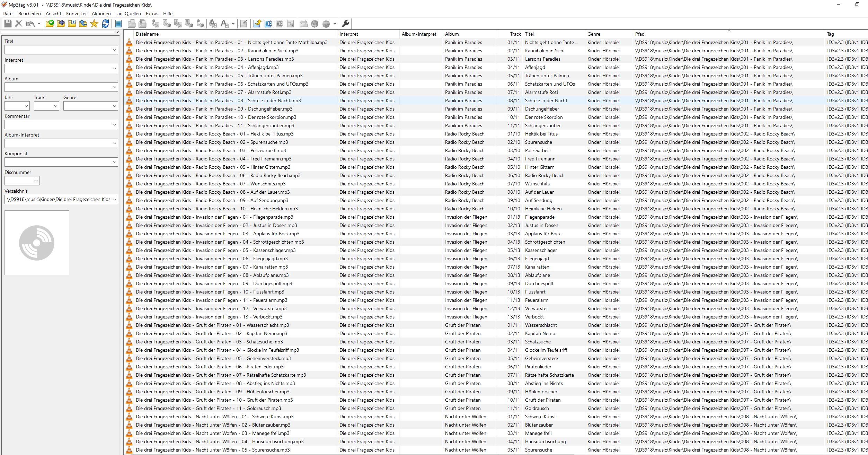Open favorites via the star icon

pyautogui.click(x=94, y=24)
